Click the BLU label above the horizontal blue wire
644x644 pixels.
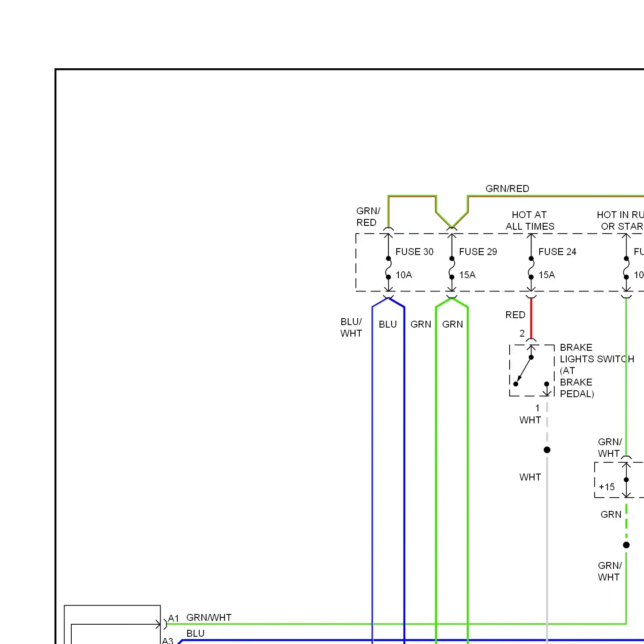(x=195, y=634)
